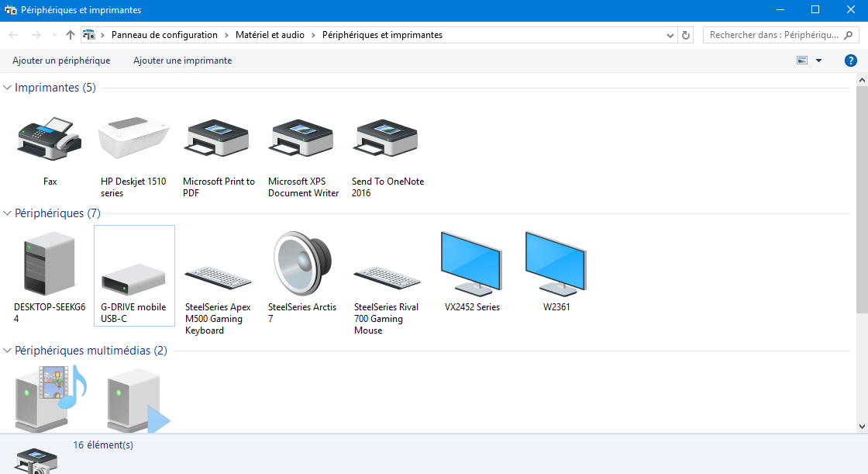Image resolution: width=868 pixels, height=474 pixels.
Task: Go to Matériel et audio breadcrumb
Action: point(270,35)
